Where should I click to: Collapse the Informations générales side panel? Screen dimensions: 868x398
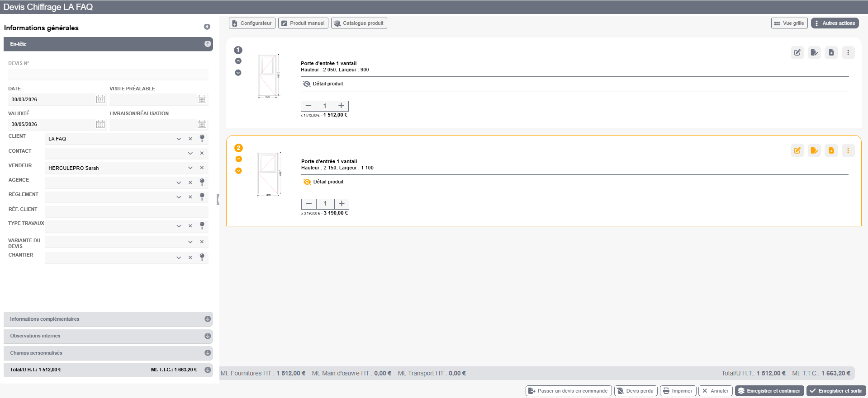click(x=207, y=27)
